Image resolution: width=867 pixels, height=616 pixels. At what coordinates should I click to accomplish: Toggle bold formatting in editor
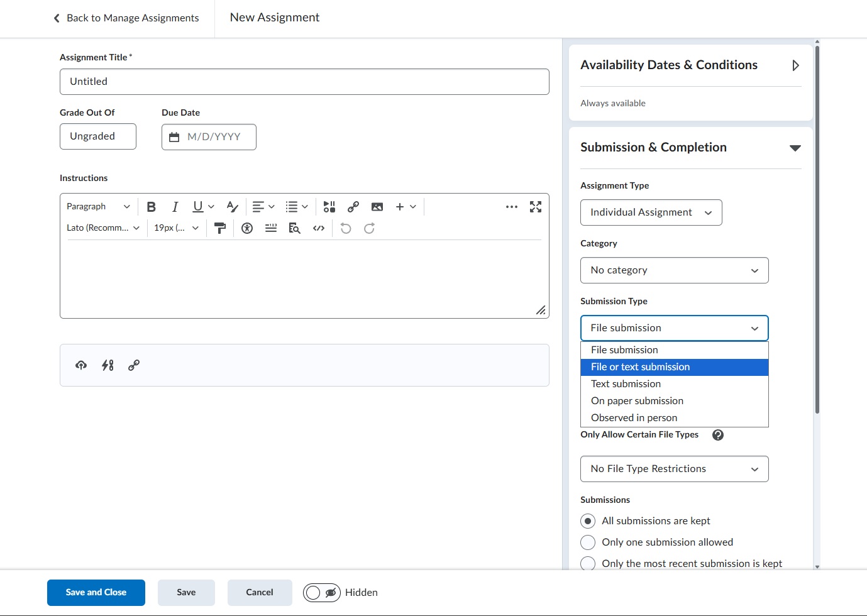point(151,207)
